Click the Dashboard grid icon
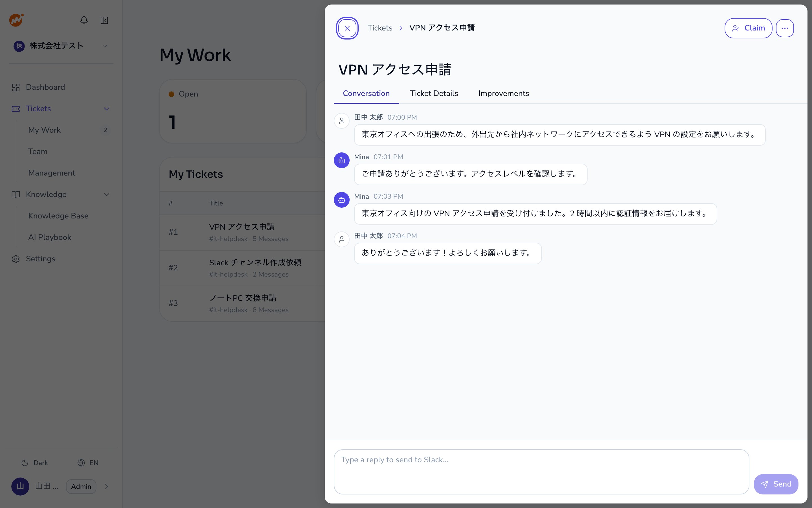 pyautogui.click(x=16, y=87)
